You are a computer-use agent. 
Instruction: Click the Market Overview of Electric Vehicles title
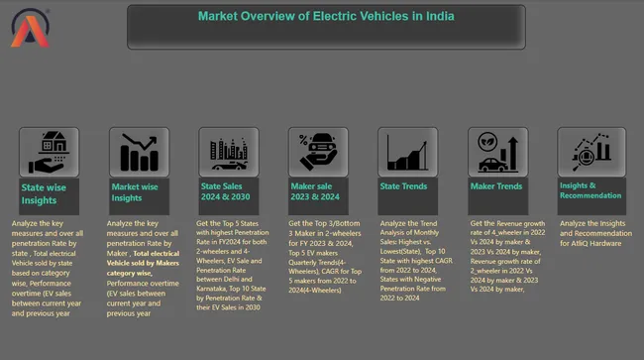(x=326, y=17)
